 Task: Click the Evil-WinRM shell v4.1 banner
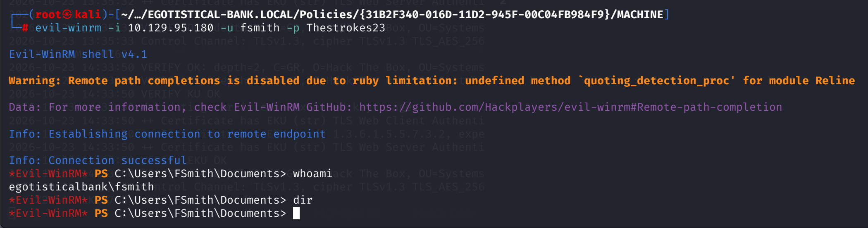click(x=78, y=55)
